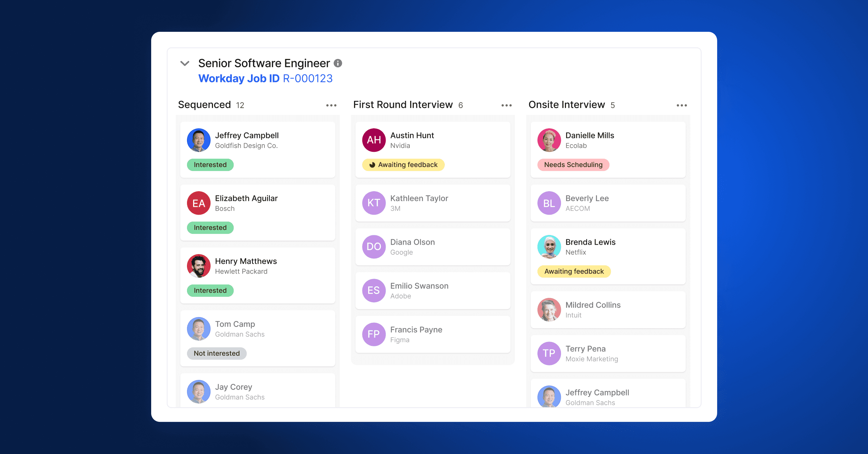Screen dimensions: 868x454
Task: Click Terry Pena's TP avatar
Action: (549, 353)
